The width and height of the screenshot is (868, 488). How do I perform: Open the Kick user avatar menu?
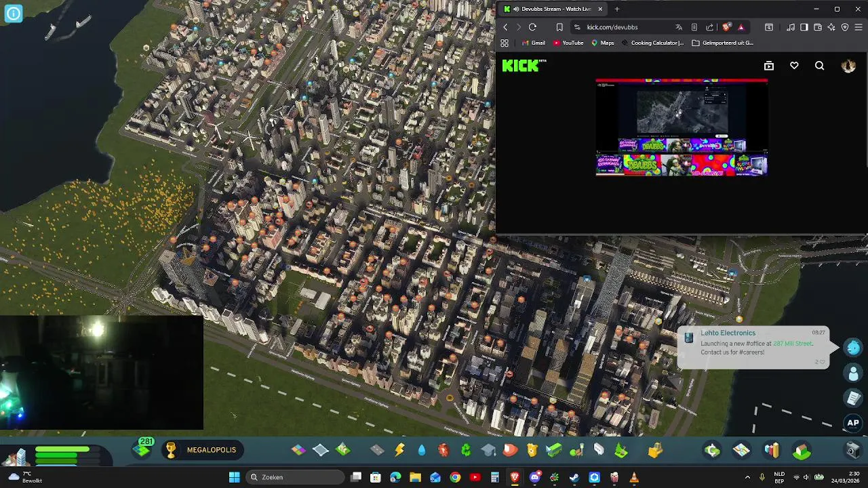[x=848, y=66]
